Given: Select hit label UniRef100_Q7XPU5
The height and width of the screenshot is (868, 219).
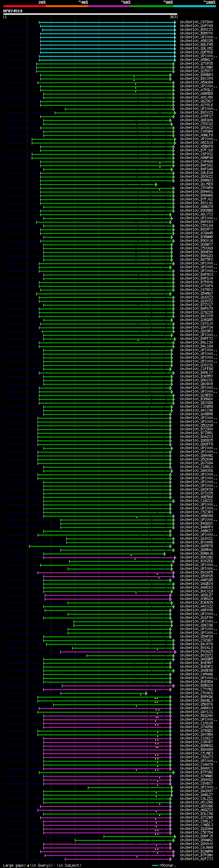Looking at the screenshot, I should (x=196, y=64).
